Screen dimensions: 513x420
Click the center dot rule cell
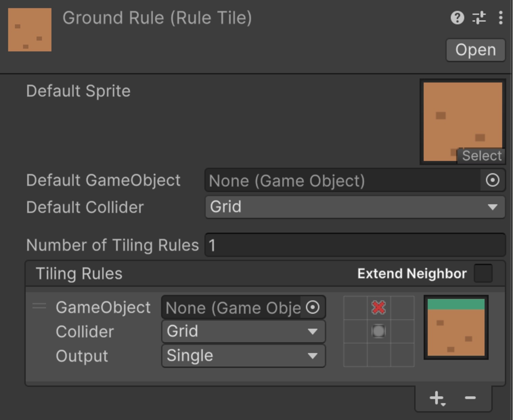(x=379, y=331)
